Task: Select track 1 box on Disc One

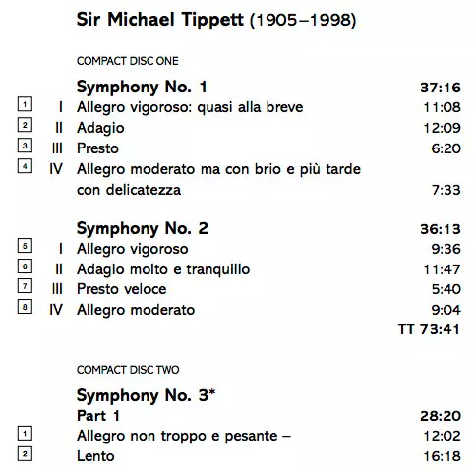Action: 25,104
